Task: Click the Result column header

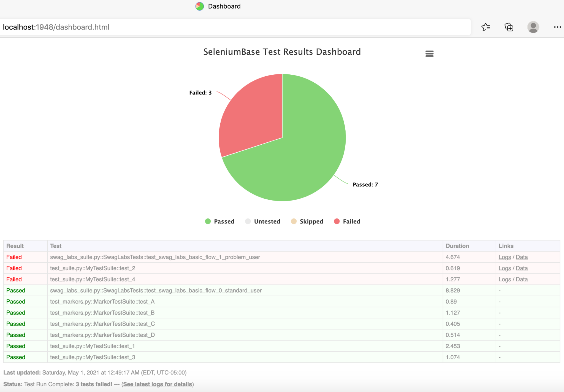Action: tap(15, 246)
